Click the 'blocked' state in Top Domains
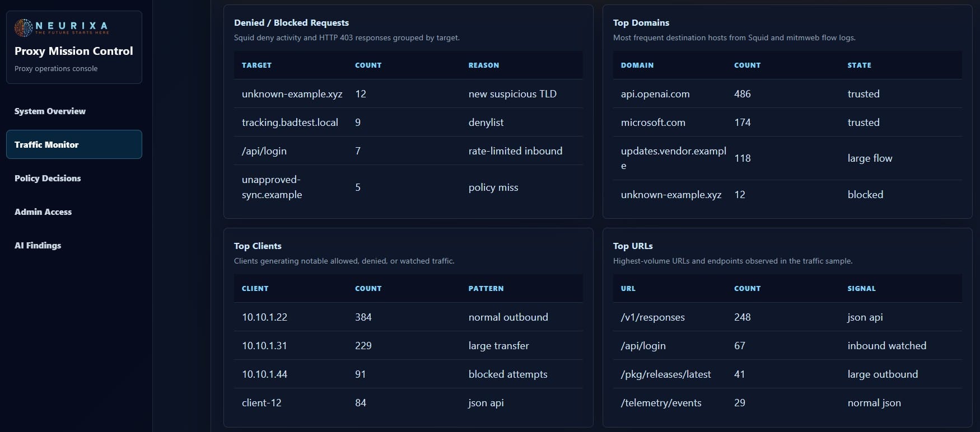This screenshot has width=980, height=432. [865, 195]
